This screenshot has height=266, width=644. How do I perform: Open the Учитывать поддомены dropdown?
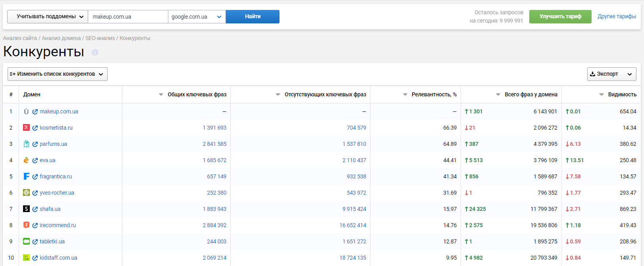(x=48, y=17)
